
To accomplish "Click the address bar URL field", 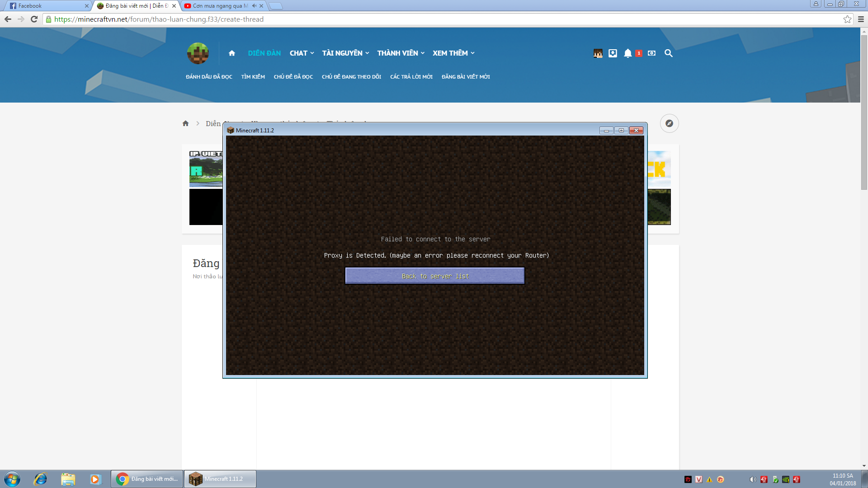I will point(316,19).
